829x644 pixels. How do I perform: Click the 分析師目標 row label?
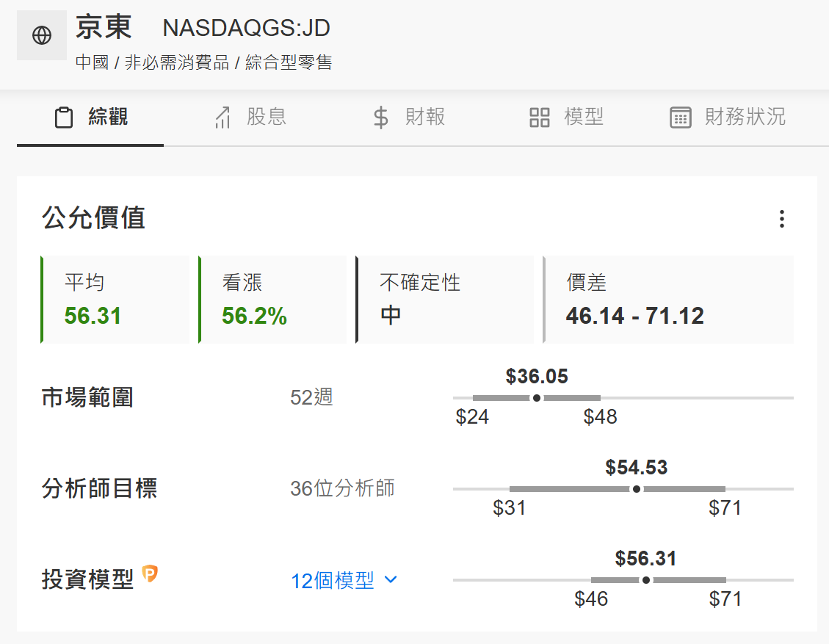pos(99,488)
